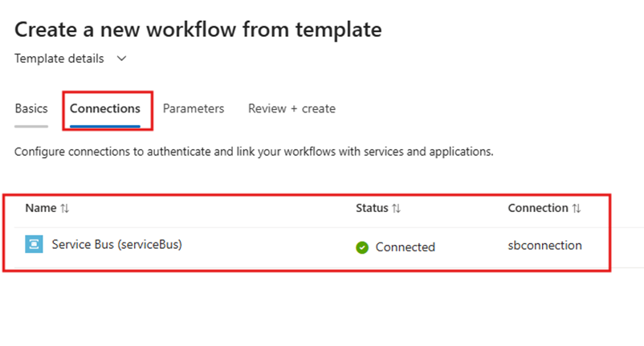Screen dimensions: 644x346
Task: Open the Parameters tab
Action: pyautogui.click(x=194, y=108)
